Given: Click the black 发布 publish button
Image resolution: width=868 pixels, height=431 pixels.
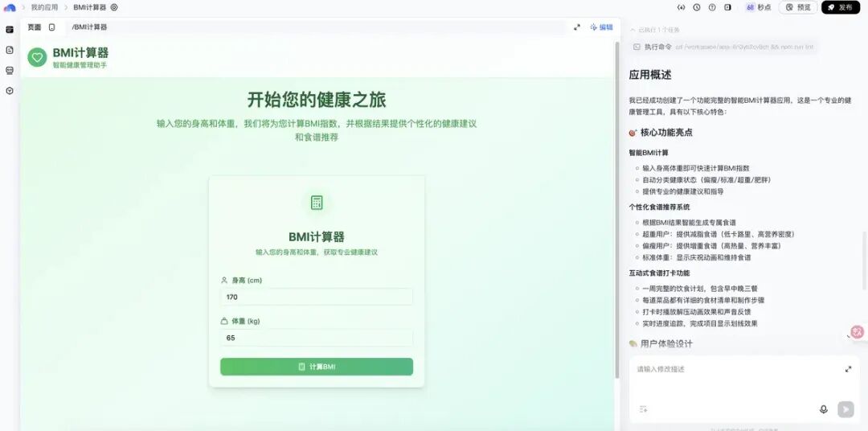Looking at the screenshot, I should (841, 8).
